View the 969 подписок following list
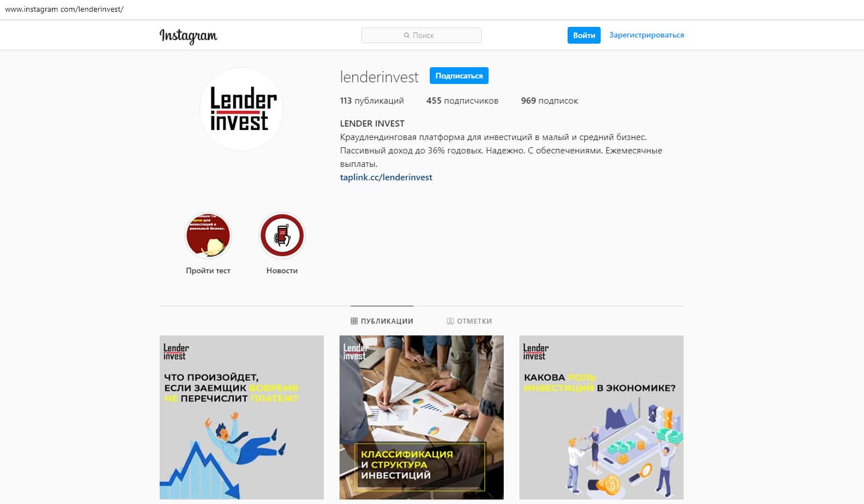This screenshot has width=864, height=504. (x=550, y=101)
